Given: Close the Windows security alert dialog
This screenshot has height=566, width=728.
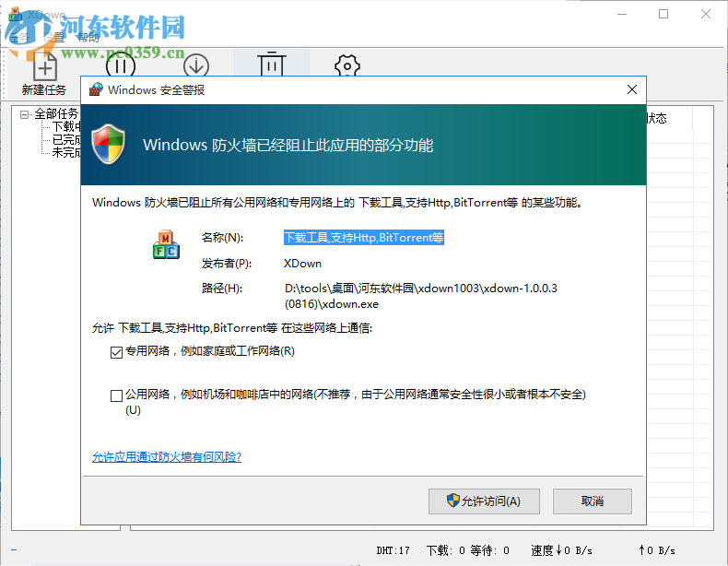Looking at the screenshot, I should [632, 89].
